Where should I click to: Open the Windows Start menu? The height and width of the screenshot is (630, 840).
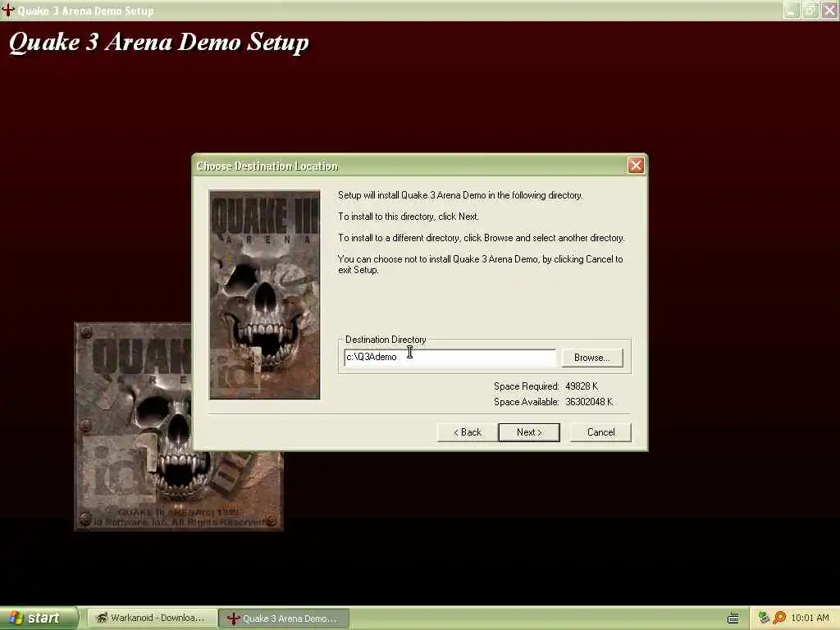[38, 619]
